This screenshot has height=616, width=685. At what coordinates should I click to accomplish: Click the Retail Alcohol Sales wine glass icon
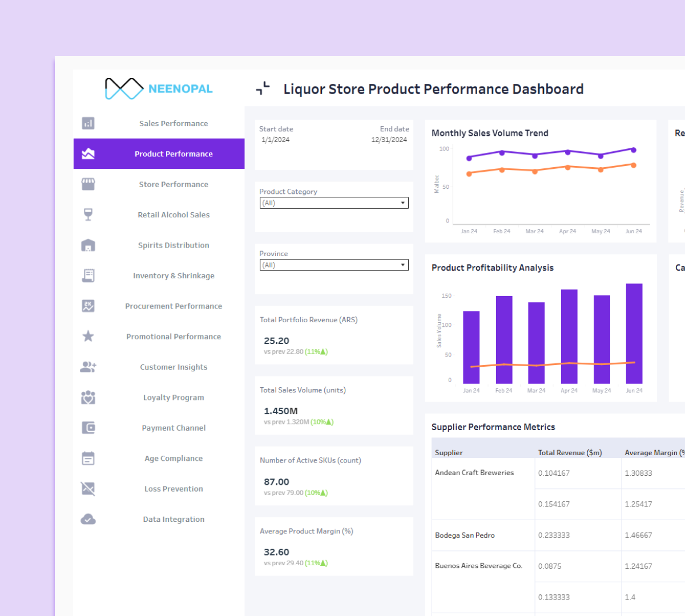pyautogui.click(x=88, y=214)
